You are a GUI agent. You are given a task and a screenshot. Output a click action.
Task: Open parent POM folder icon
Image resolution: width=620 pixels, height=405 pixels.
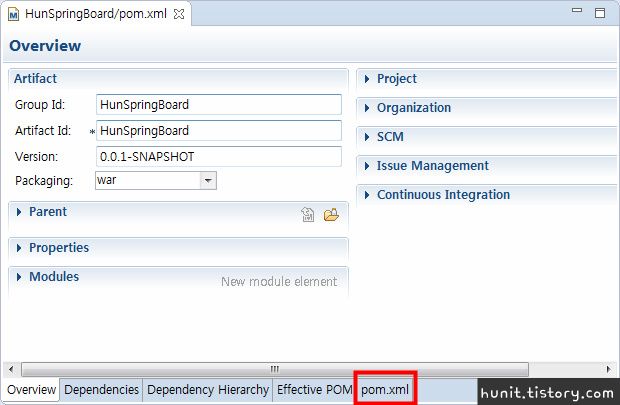[x=331, y=215]
